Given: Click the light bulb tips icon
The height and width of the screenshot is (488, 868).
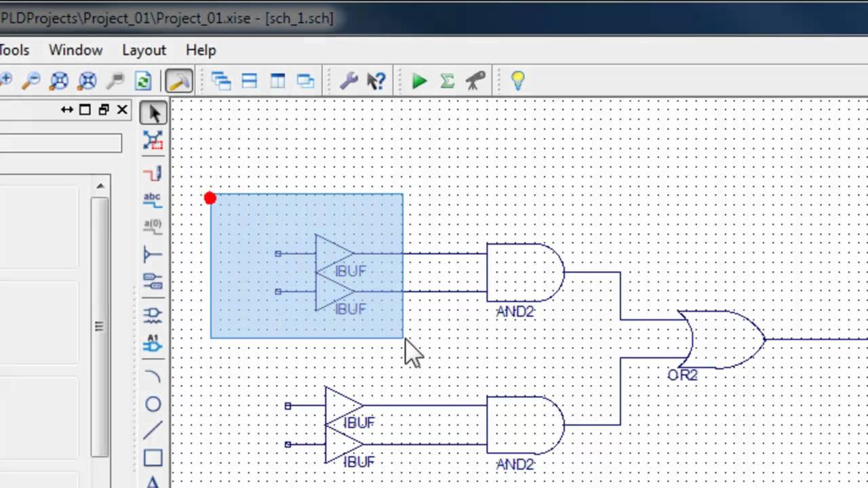Looking at the screenshot, I should pyautogui.click(x=517, y=81).
